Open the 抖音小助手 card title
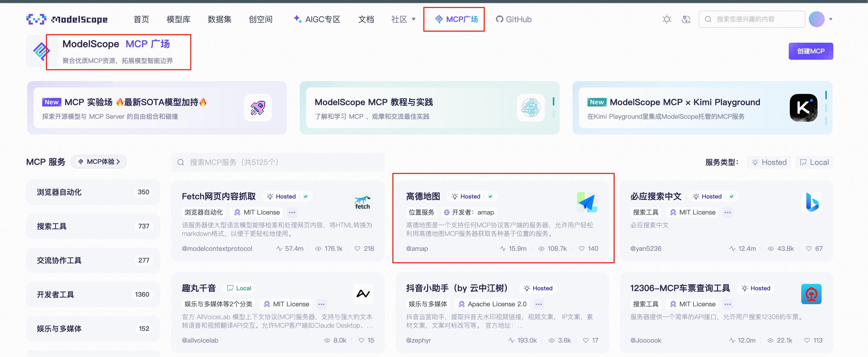The image size is (868, 357). 457,288
